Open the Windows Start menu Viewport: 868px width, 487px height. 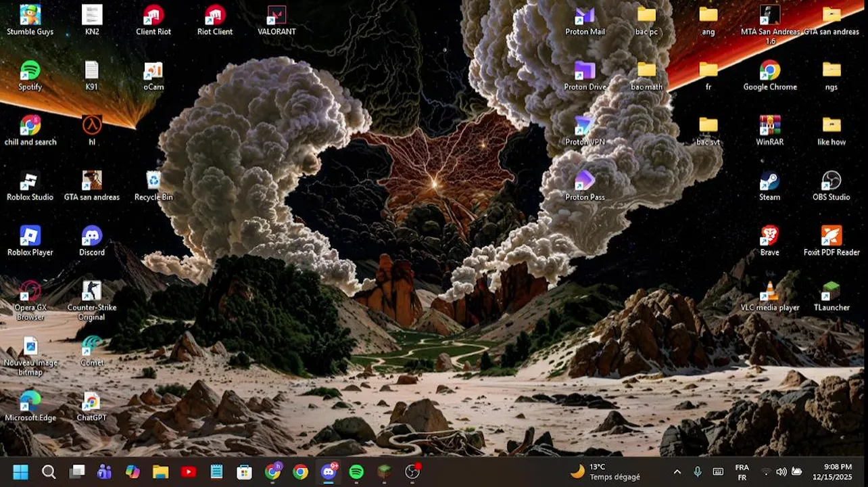coord(21,471)
